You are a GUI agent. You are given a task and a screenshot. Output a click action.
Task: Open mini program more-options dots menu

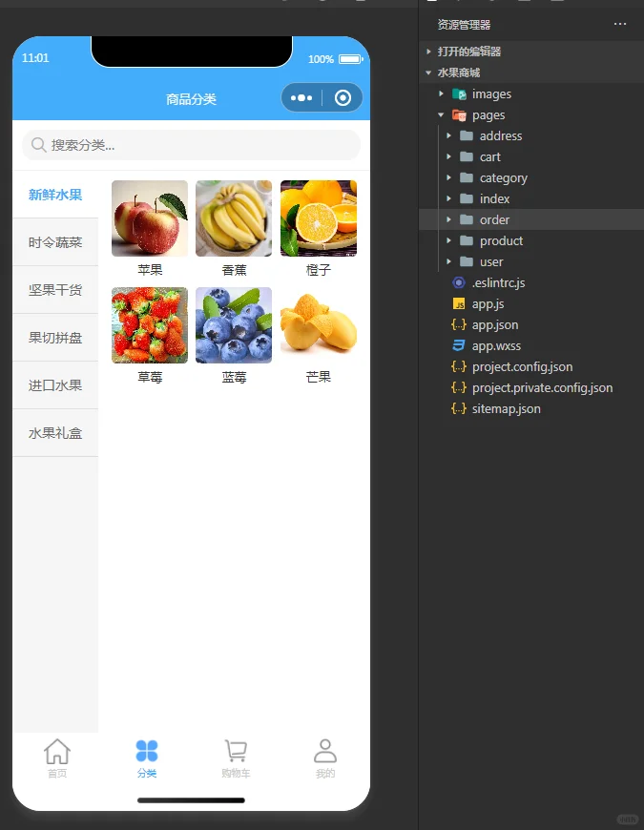click(x=301, y=98)
